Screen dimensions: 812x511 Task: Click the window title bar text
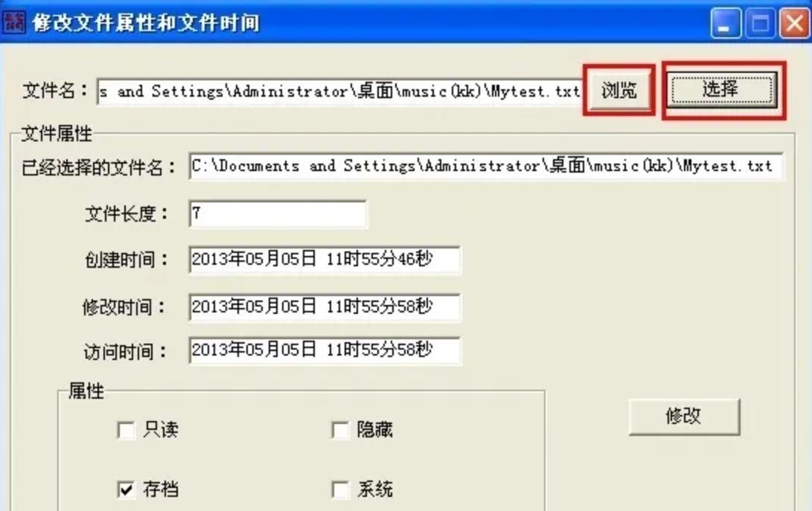pyautogui.click(x=146, y=23)
